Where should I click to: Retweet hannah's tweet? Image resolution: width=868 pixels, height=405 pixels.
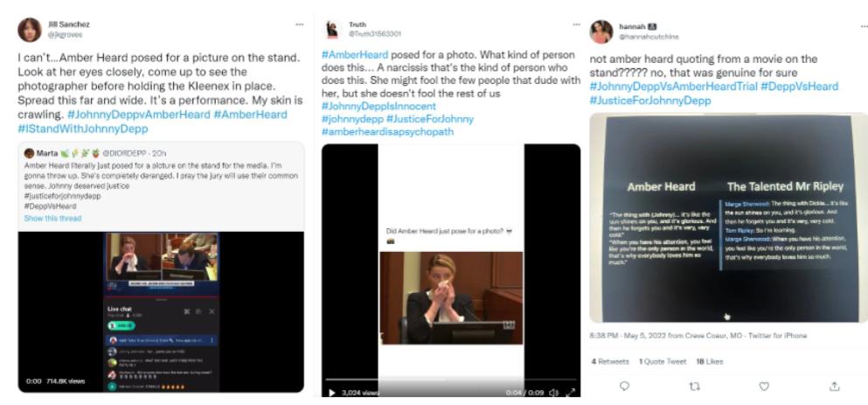click(x=694, y=386)
